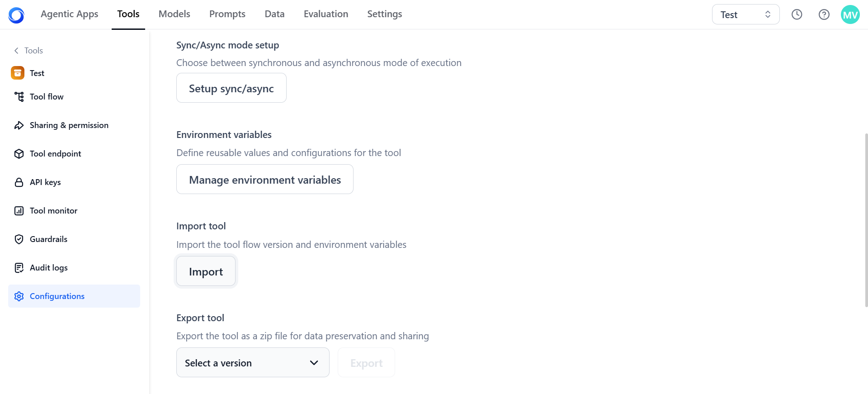Open the Settings tab
868x394 pixels.
[x=385, y=14]
